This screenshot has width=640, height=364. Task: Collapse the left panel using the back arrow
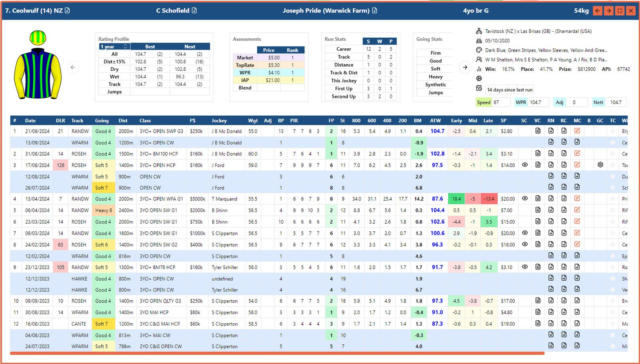pos(73,68)
